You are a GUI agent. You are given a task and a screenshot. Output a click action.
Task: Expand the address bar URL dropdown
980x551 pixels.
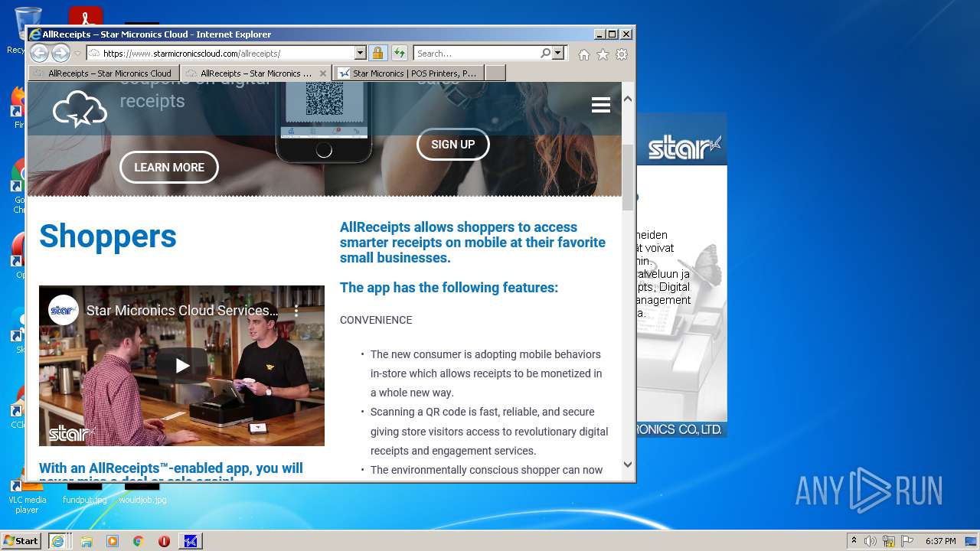(x=360, y=53)
